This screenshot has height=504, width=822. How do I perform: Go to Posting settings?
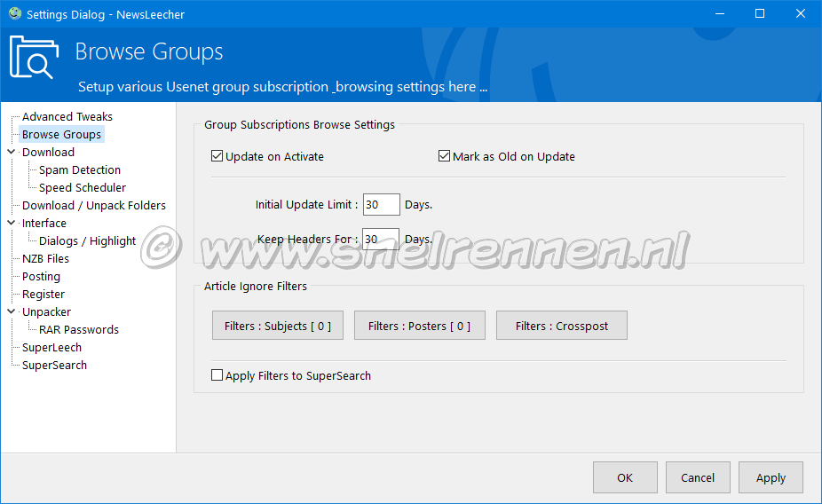point(41,276)
